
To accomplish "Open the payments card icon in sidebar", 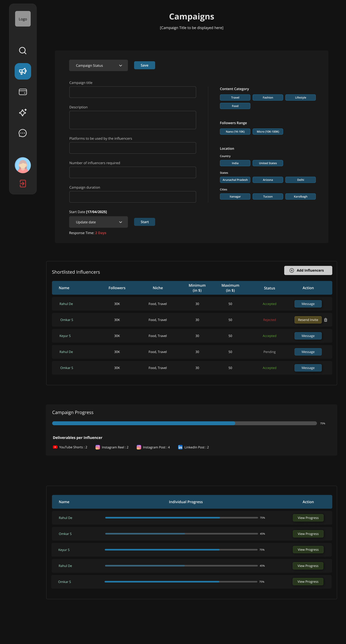I will pos(23,92).
